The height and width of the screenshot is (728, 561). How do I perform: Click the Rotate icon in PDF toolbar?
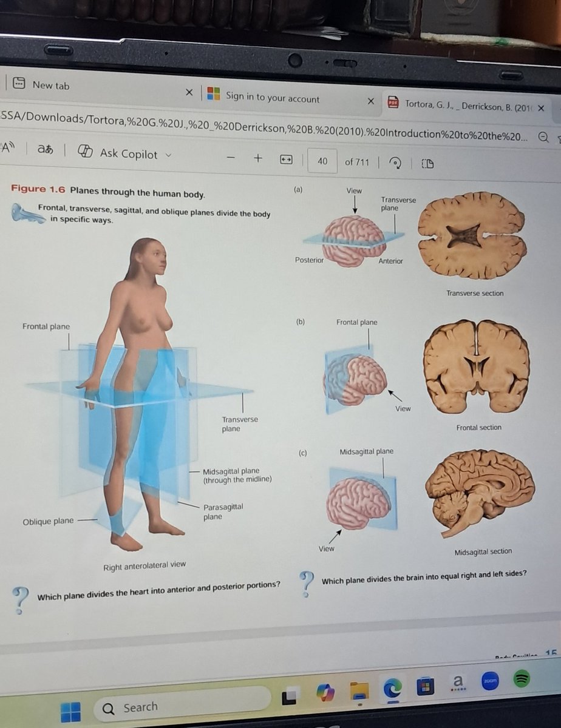396,163
